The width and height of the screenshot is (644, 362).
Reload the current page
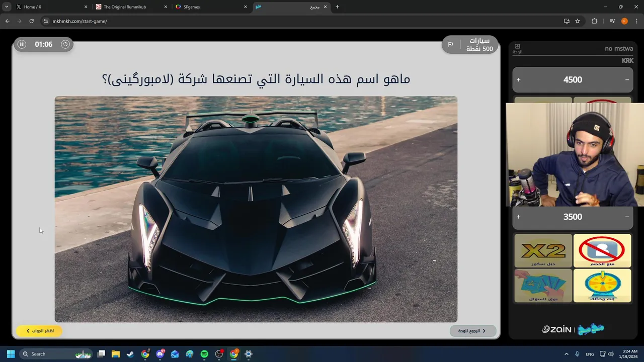click(31, 21)
